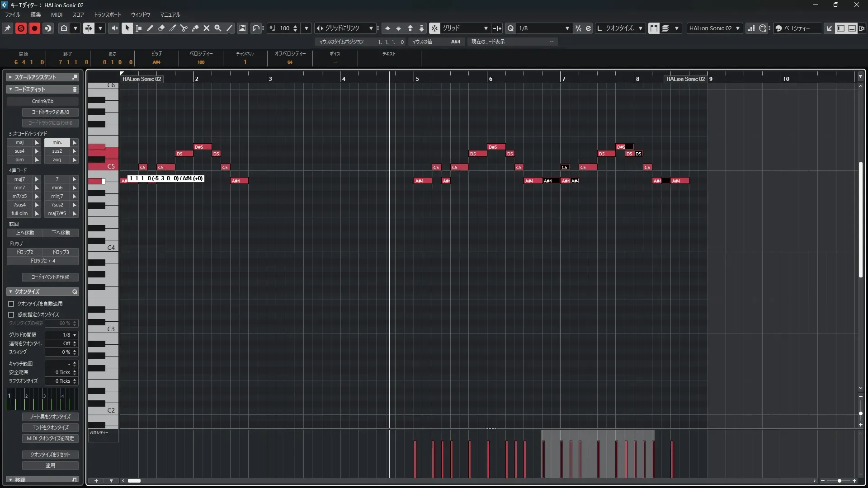Click コードトラックを追加 button
The height and width of the screenshot is (488, 868).
point(50,112)
